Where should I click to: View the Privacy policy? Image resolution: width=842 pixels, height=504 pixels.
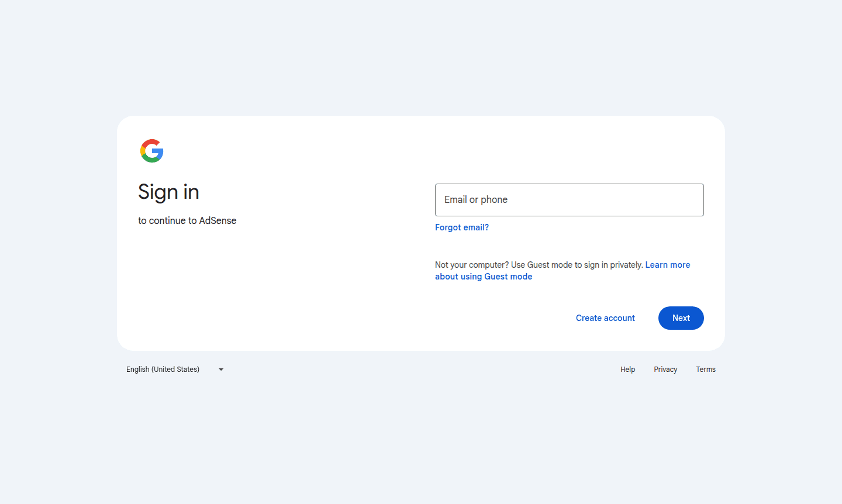[x=665, y=369]
